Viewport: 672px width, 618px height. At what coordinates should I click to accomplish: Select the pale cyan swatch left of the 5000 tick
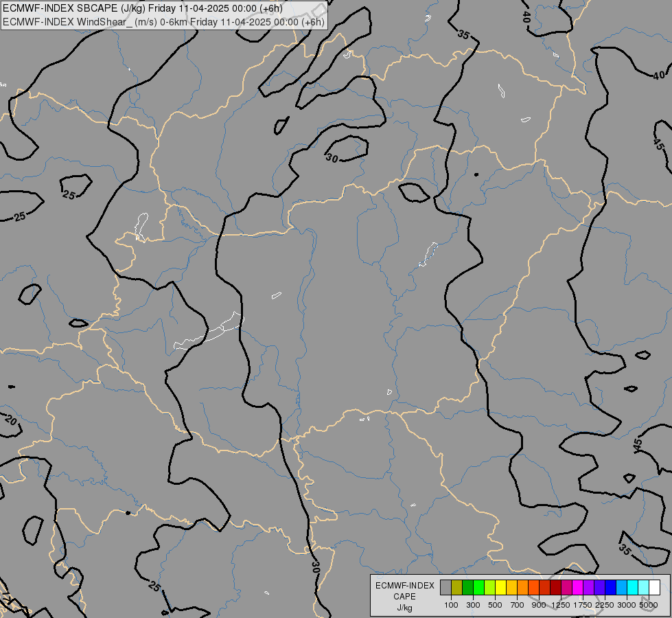(643, 587)
